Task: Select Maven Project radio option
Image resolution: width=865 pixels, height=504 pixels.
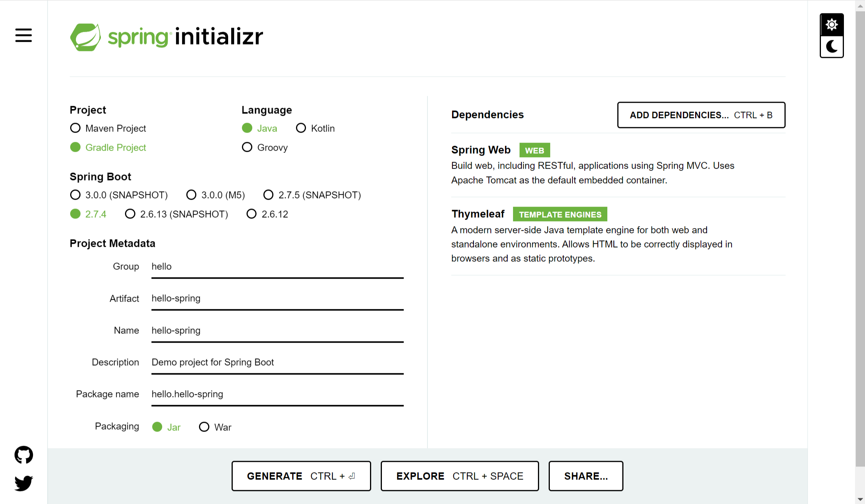Action: (76, 128)
